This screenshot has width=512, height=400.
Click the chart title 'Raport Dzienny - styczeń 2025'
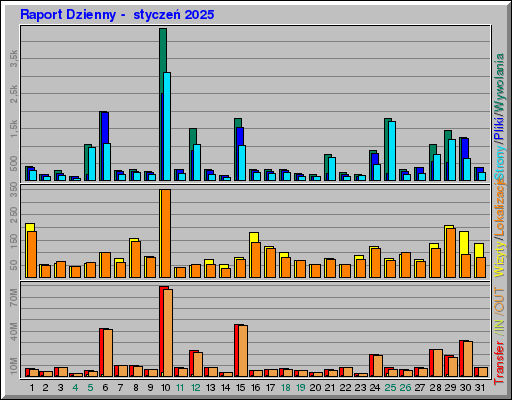tap(117, 15)
